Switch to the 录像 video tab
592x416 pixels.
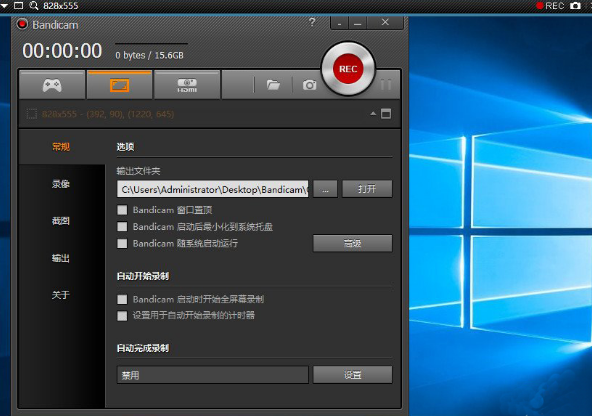pos(61,184)
